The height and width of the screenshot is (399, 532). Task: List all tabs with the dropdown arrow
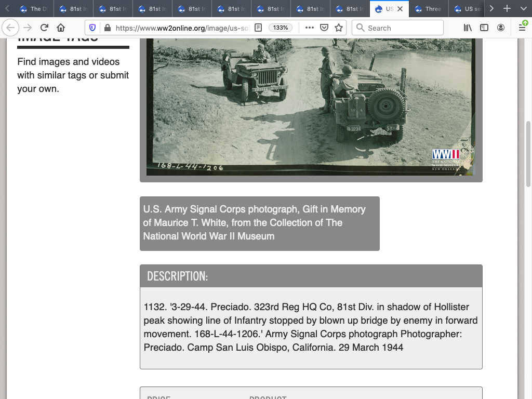(x=523, y=9)
